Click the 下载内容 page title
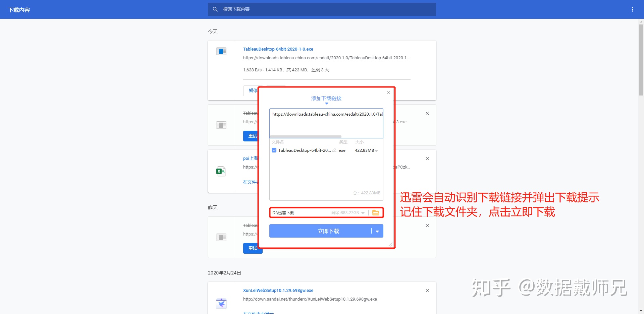The width and height of the screenshot is (644, 314). (x=19, y=10)
